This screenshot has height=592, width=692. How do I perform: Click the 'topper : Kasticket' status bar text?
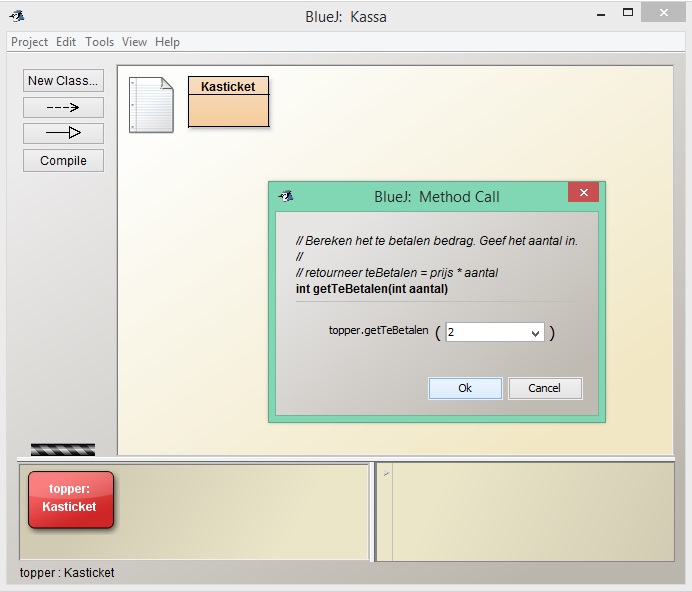(x=67, y=573)
